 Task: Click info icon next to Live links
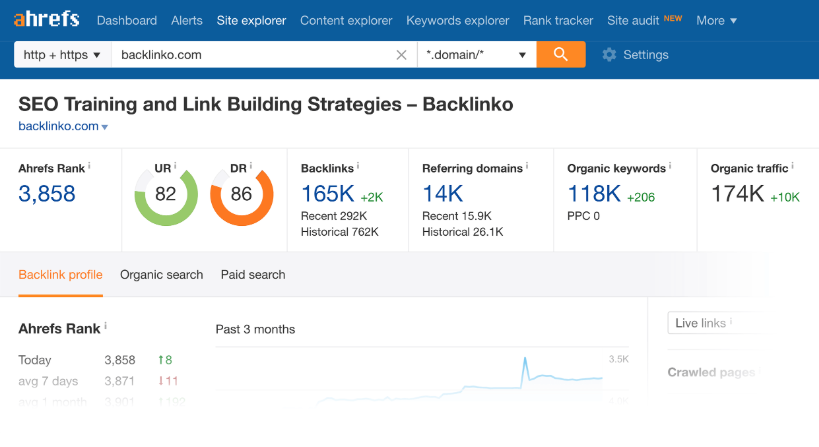tap(731, 321)
